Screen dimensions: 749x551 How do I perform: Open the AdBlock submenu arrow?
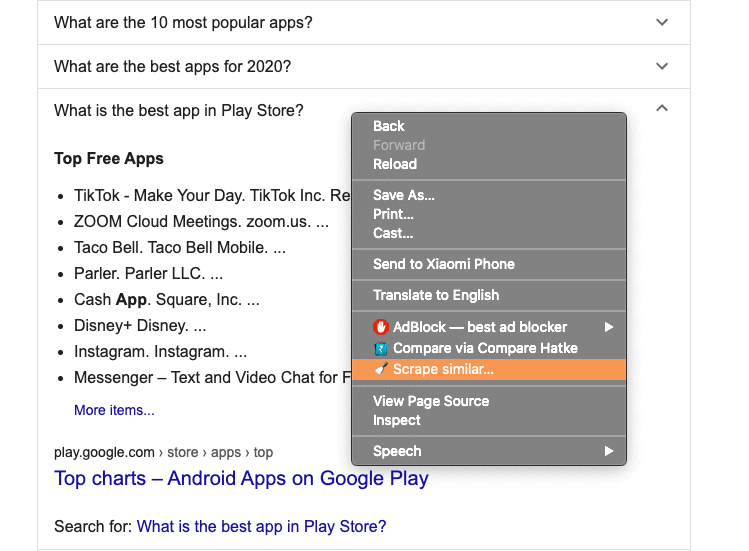pos(609,327)
